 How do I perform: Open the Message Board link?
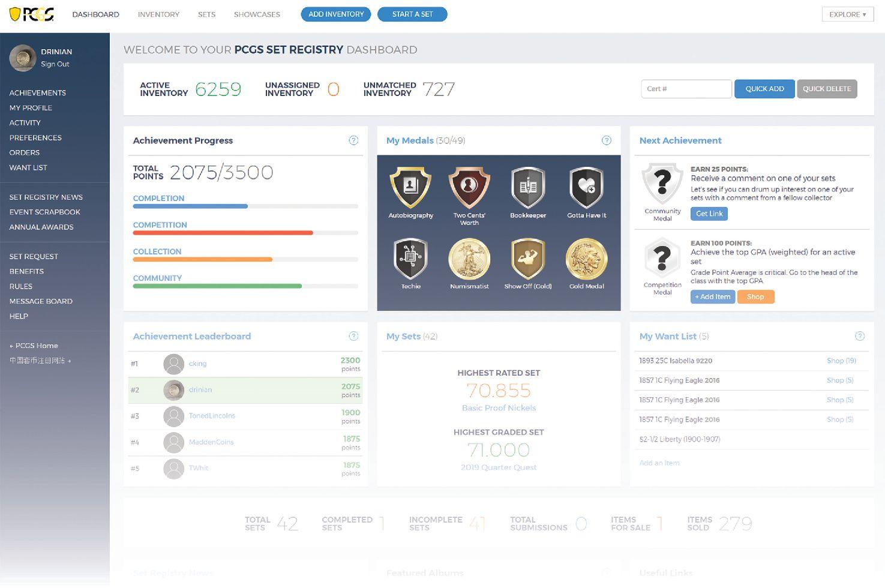coord(41,302)
